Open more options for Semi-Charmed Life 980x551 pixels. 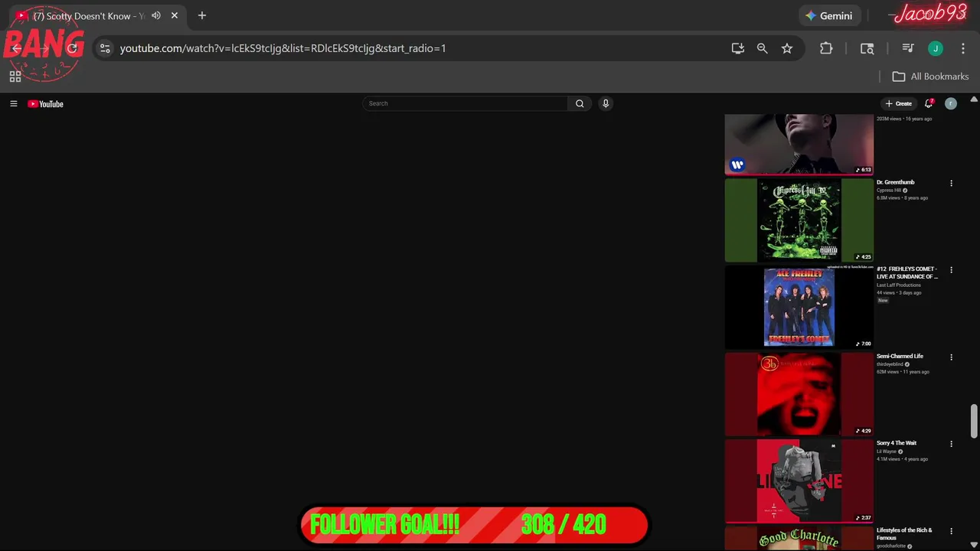point(951,357)
